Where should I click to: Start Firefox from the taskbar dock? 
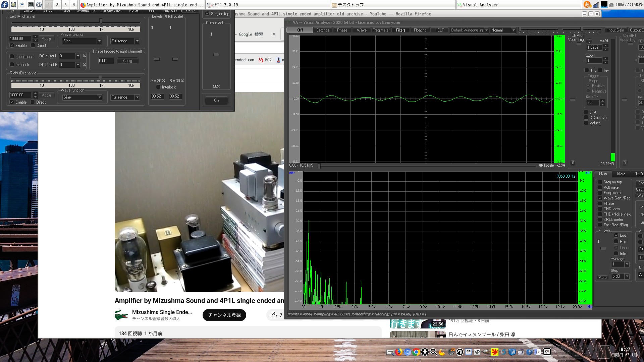click(399, 352)
